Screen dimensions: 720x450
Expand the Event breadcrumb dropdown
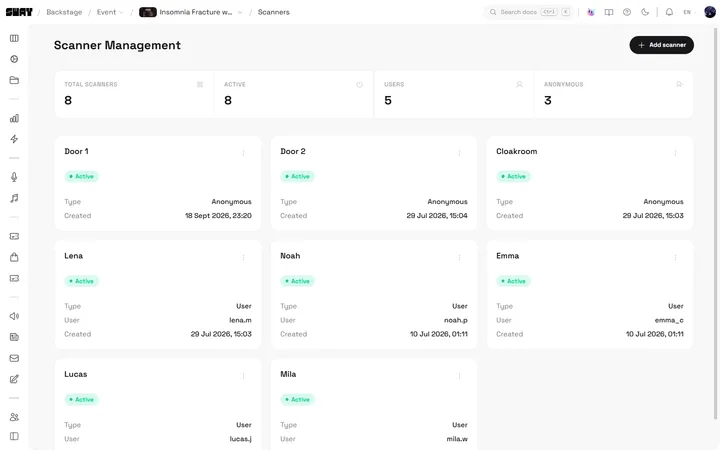point(110,12)
